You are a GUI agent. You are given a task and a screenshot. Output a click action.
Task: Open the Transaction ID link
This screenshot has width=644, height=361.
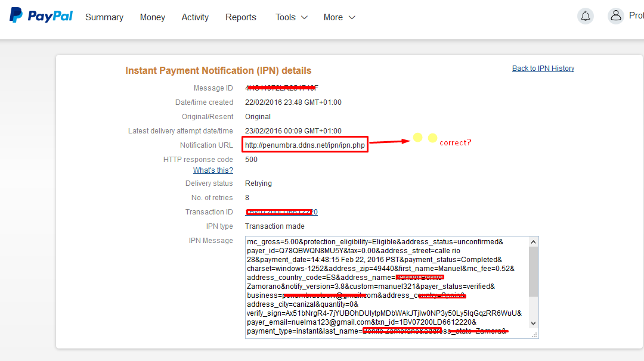click(281, 212)
